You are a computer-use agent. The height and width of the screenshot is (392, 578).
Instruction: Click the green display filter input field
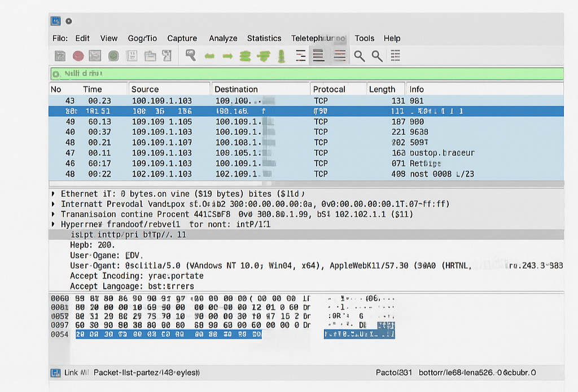tap(306, 74)
